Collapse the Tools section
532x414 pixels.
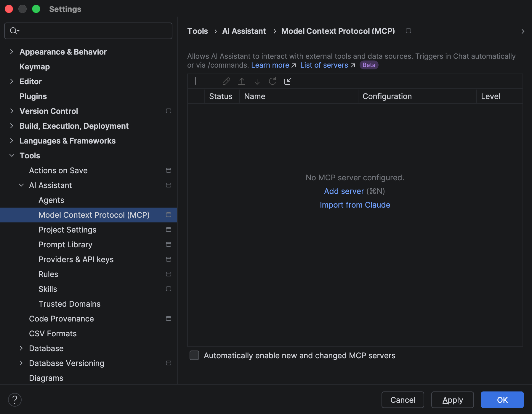point(12,155)
